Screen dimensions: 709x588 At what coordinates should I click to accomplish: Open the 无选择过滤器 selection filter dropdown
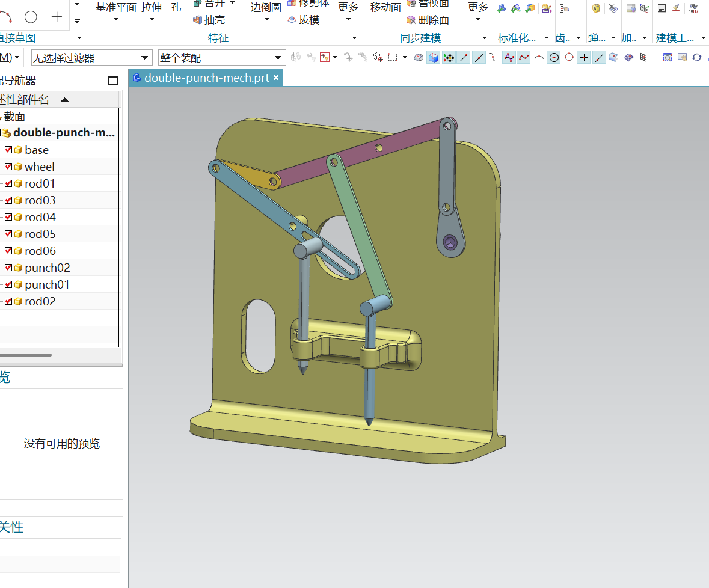pos(145,58)
